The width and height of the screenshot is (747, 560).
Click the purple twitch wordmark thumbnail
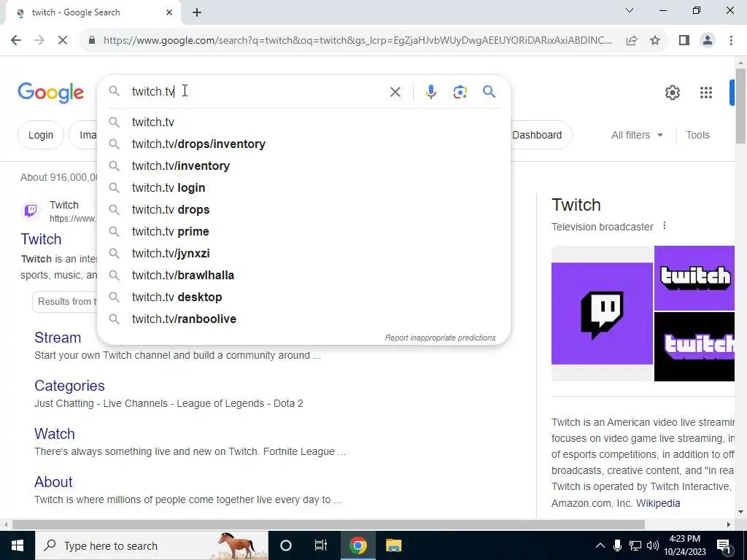point(694,278)
